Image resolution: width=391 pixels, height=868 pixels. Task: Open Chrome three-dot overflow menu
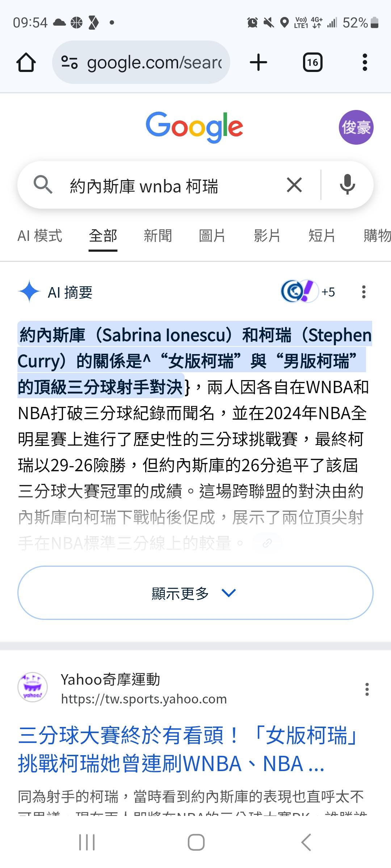365,62
